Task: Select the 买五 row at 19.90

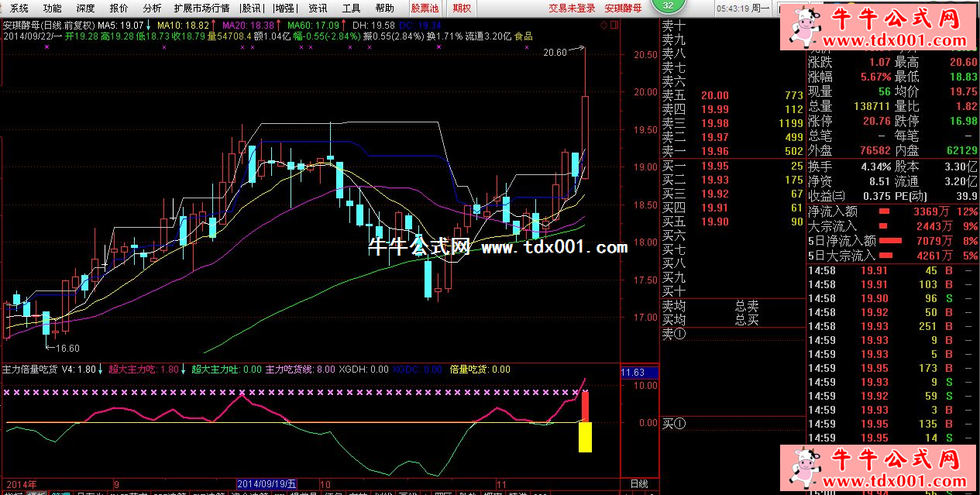Action: tap(734, 222)
